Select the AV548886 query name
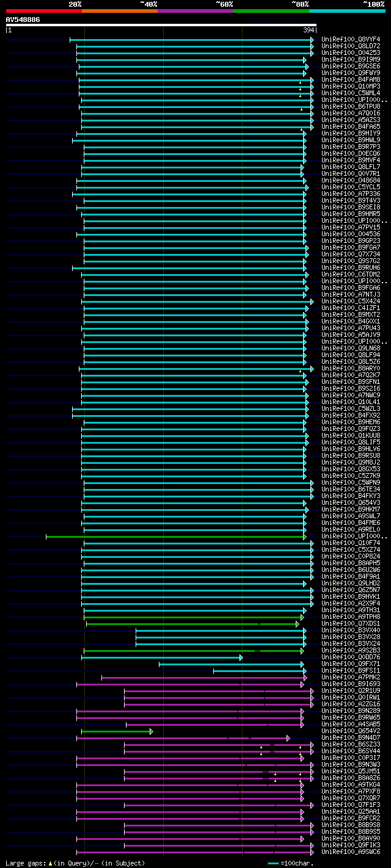 [x=23, y=20]
